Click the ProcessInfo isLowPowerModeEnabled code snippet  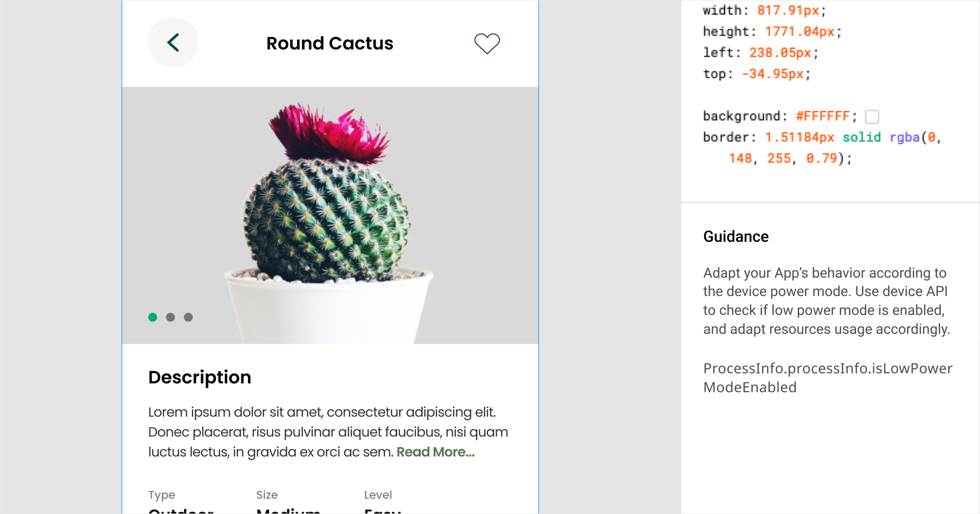coord(827,378)
